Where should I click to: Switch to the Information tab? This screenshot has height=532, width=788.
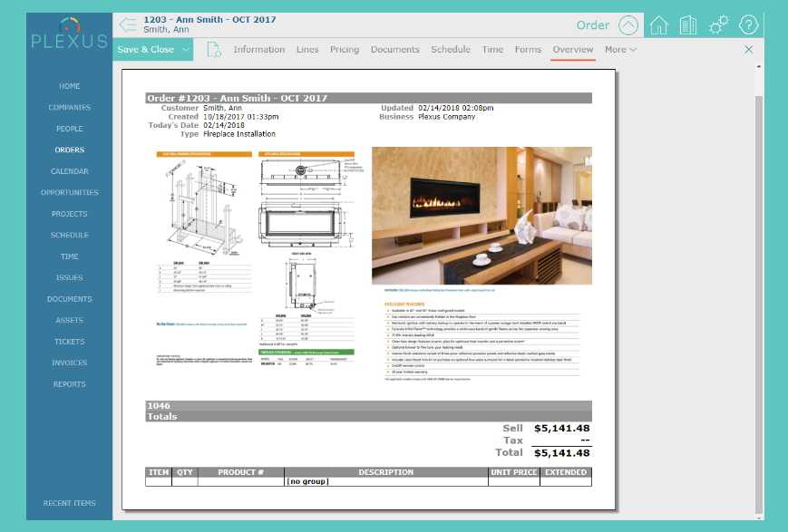(258, 49)
